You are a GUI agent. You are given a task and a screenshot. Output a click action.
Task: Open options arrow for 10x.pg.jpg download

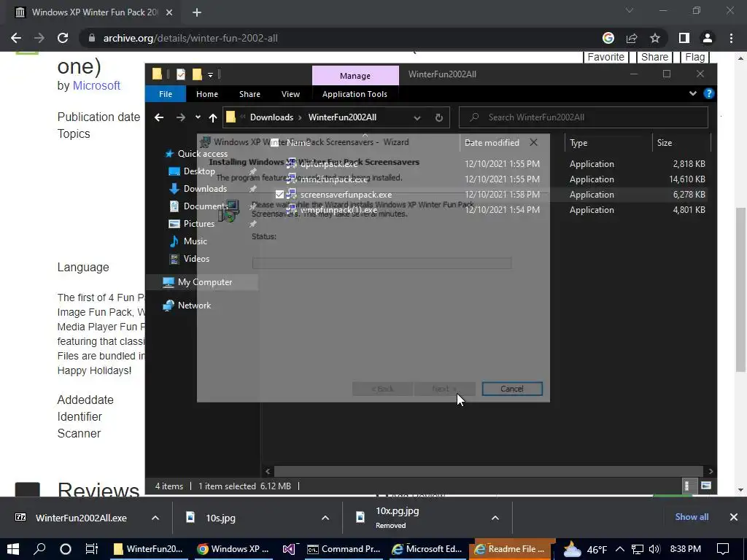[x=495, y=518]
